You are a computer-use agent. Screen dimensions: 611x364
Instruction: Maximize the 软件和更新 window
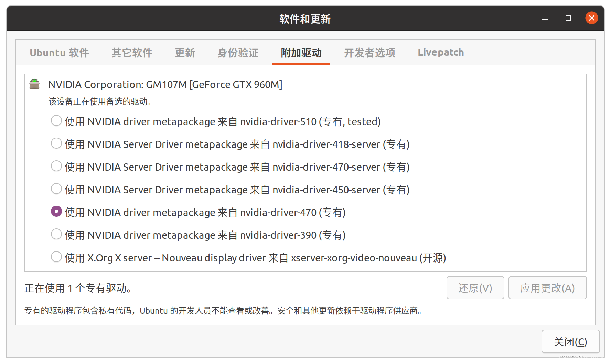pos(568,18)
